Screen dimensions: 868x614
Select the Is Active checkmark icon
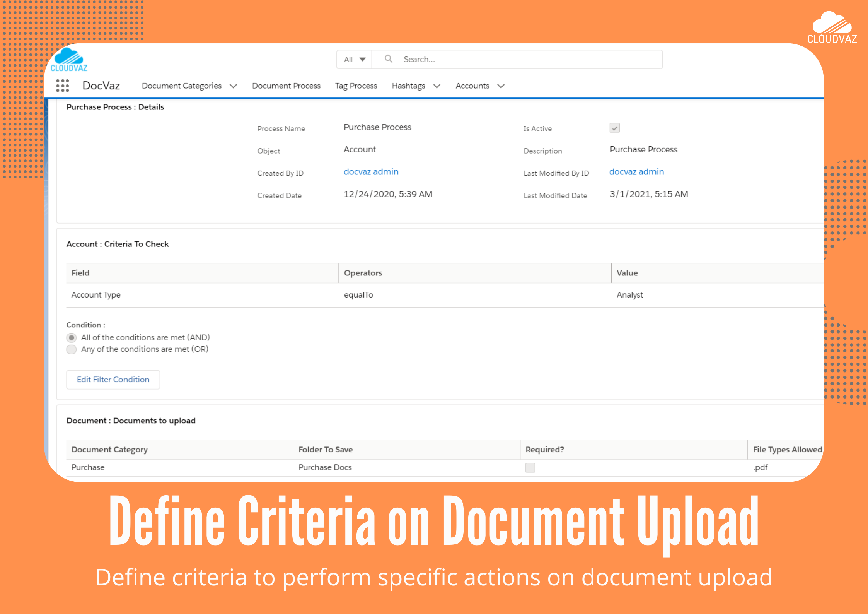tap(614, 128)
